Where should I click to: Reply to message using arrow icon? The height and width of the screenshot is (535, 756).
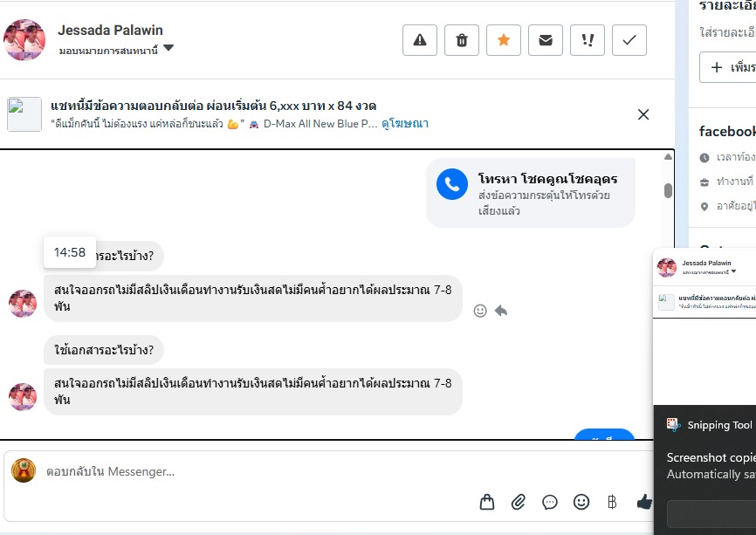coord(501,310)
